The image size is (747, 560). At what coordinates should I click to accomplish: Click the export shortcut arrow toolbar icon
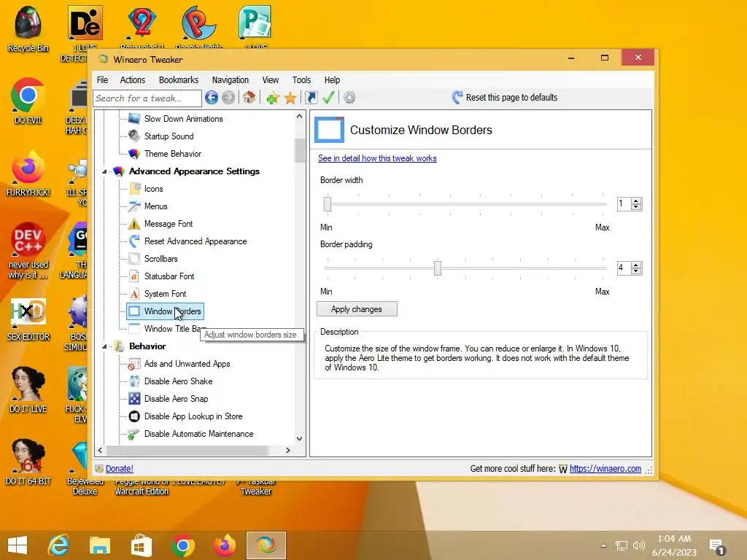[311, 98]
